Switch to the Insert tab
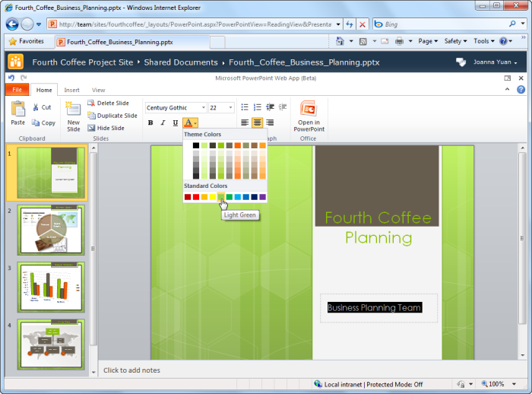This screenshot has width=532, height=394. (71, 90)
